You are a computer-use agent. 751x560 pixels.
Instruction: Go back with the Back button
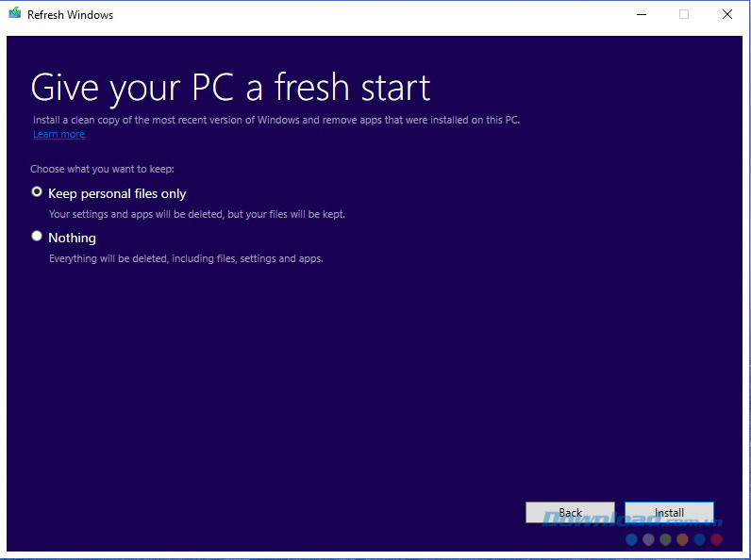click(x=570, y=513)
